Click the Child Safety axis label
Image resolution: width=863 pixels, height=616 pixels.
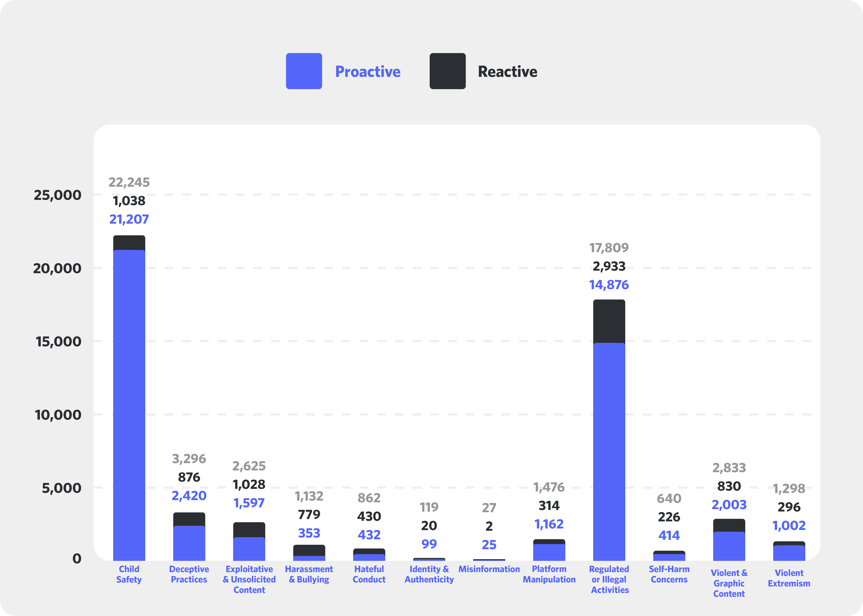129,574
